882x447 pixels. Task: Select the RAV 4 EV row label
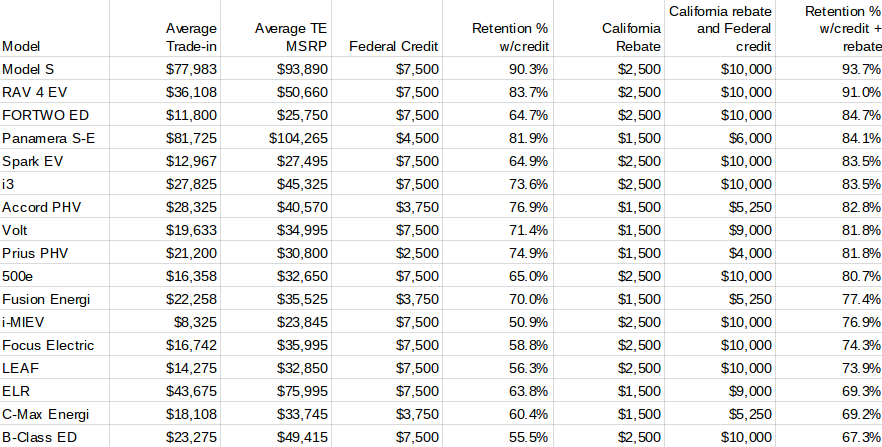tap(55, 92)
